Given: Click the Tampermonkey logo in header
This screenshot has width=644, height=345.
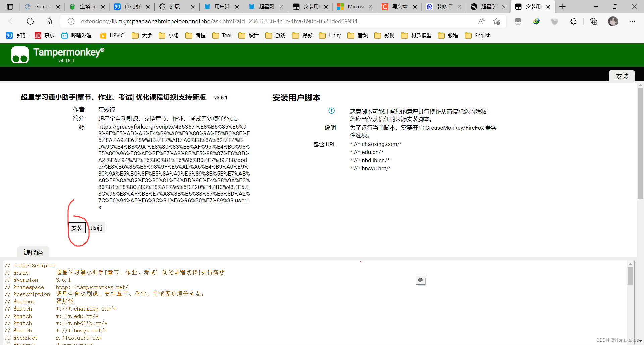Looking at the screenshot, I should coord(20,55).
